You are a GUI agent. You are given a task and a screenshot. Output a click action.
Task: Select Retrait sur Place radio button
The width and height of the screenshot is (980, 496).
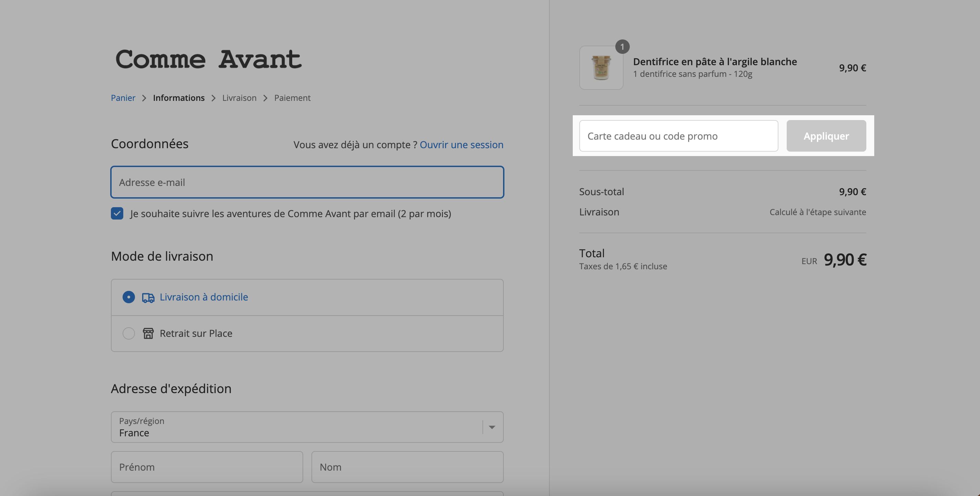pos(128,333)
